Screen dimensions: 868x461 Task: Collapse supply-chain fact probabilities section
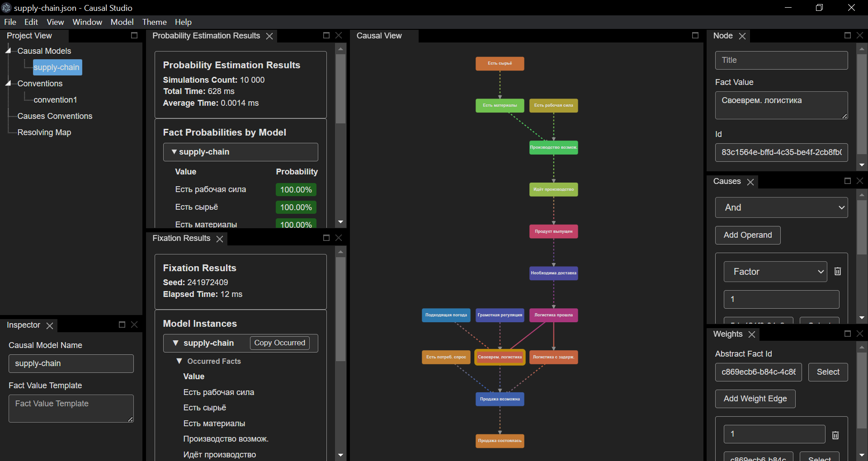(x=174, y=152)
